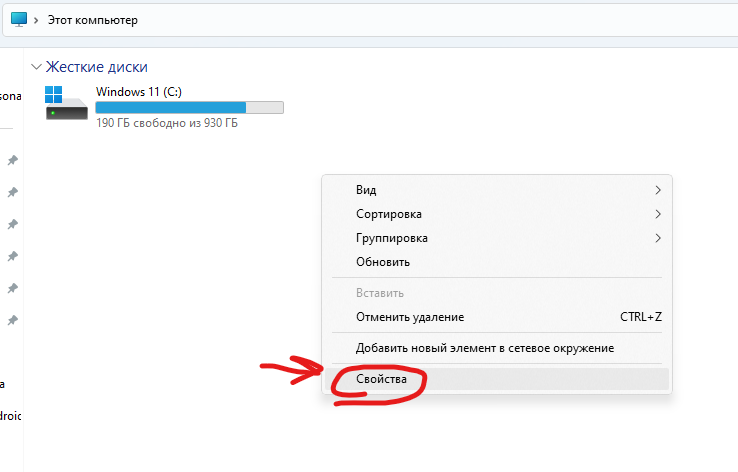Click the "Этот компьютер" breadcrumb in address bar
This screenshot has height=472, width=738.
tap(92, 20)
